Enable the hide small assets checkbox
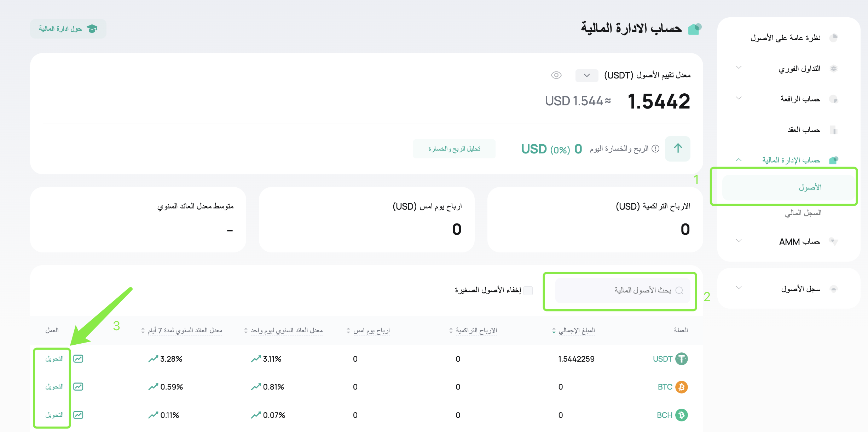 (x=528, y=291)
